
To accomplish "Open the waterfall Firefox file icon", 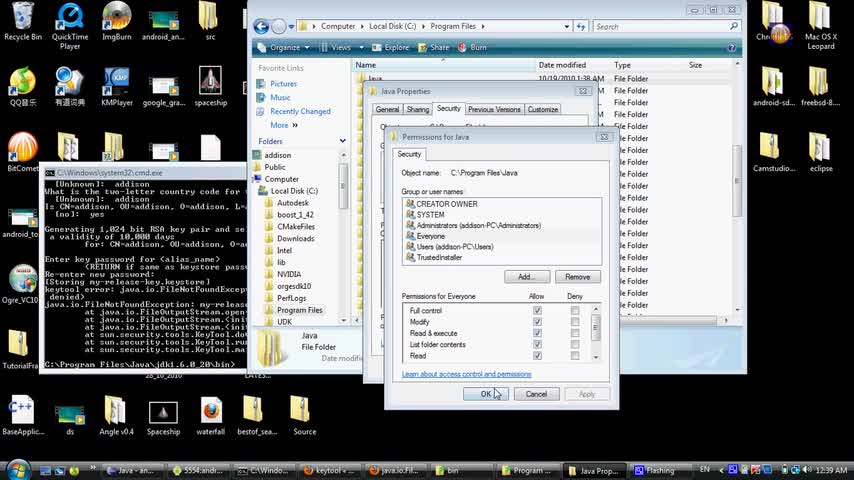I will [x=210, y=415].
